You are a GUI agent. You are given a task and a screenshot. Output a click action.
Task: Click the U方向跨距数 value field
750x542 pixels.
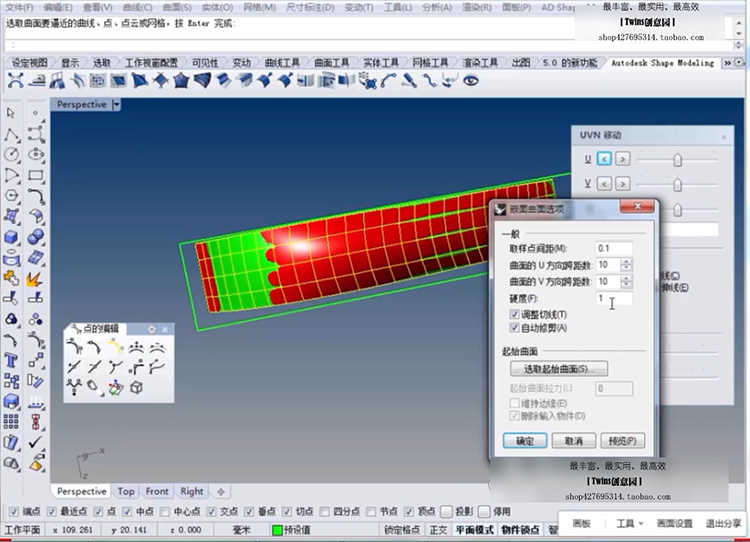point(608,265)
